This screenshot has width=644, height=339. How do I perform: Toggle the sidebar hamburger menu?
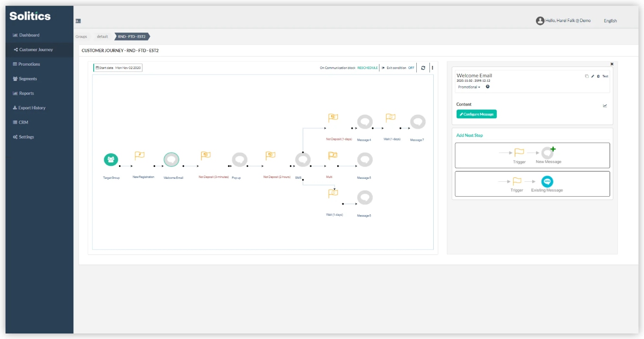click(x=78, y=21)
